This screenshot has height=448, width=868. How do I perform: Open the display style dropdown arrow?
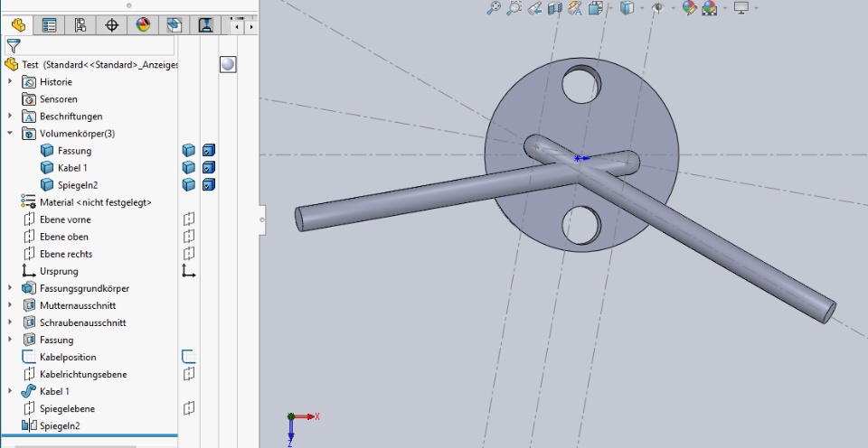(642, 8)
